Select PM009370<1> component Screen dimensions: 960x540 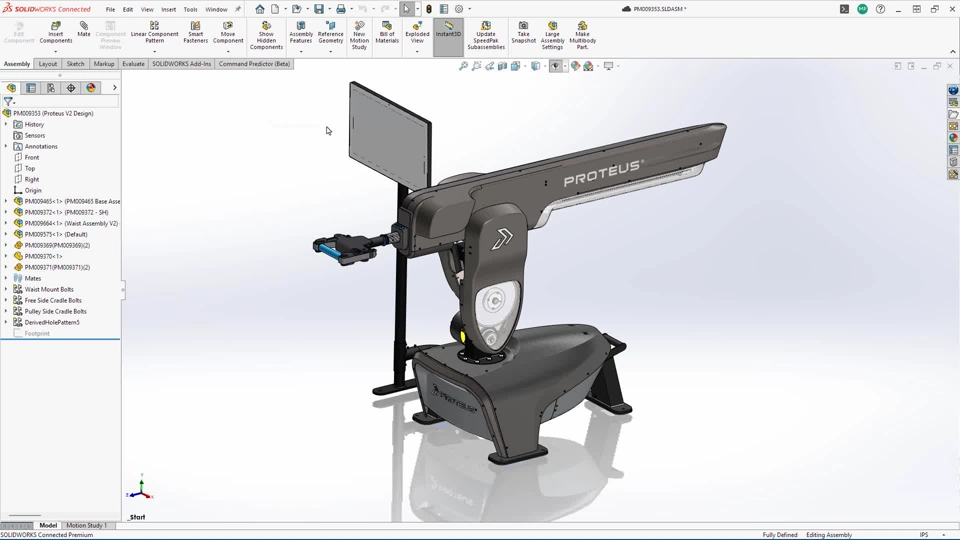(x=43, y=257)
